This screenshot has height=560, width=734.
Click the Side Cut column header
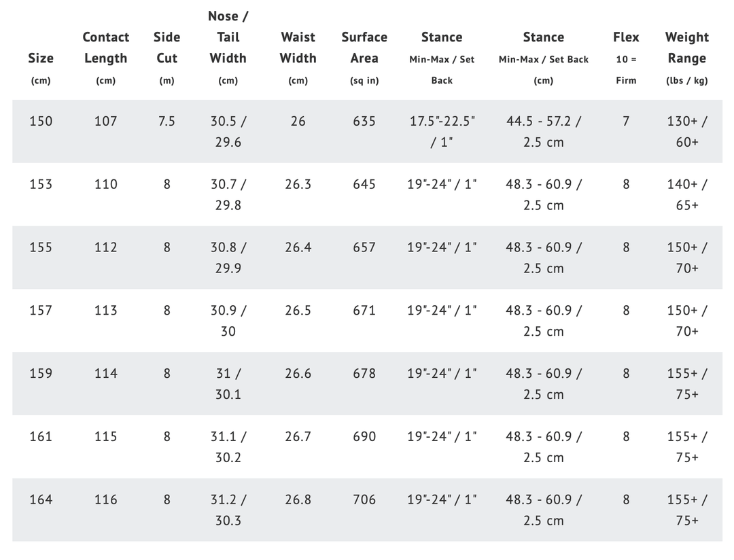coord(167,48)
